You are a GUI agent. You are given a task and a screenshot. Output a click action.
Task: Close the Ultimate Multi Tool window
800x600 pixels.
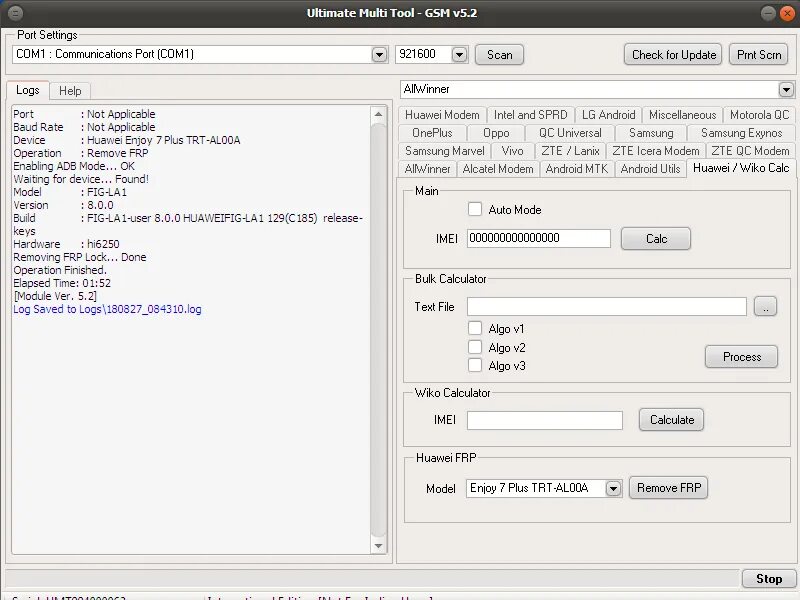click(787, 13)
